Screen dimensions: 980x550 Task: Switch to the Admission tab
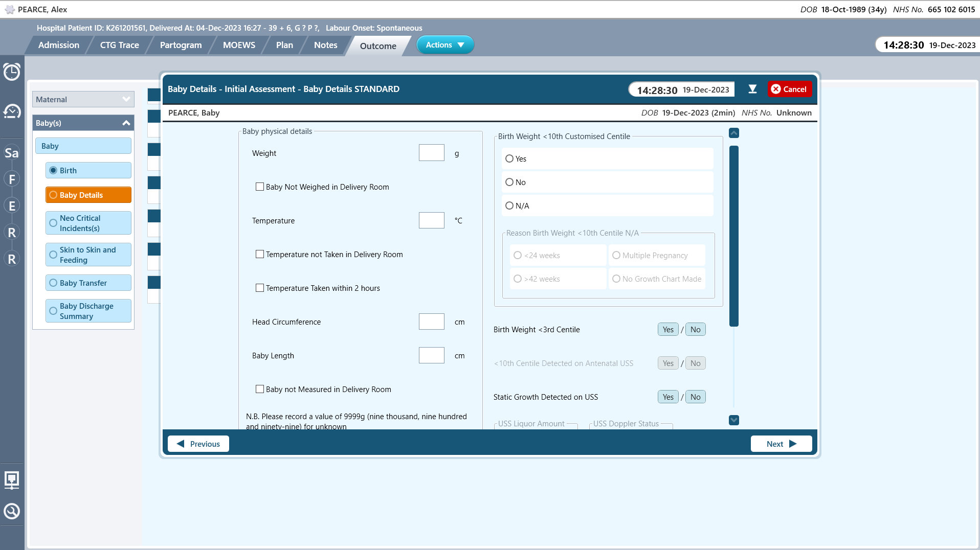pyautogui.click(x=59, y=45)
